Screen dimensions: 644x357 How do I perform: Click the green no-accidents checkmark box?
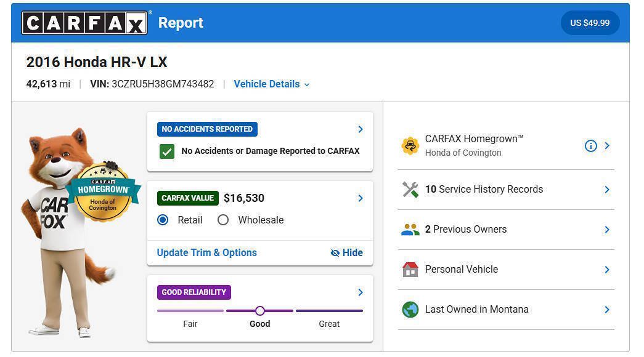[167, 151]
